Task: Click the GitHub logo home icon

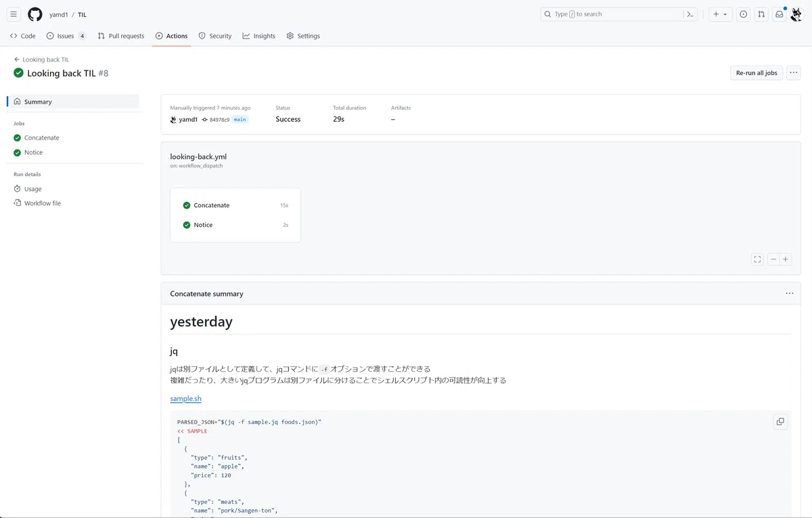Action: [x=35, y=14]
